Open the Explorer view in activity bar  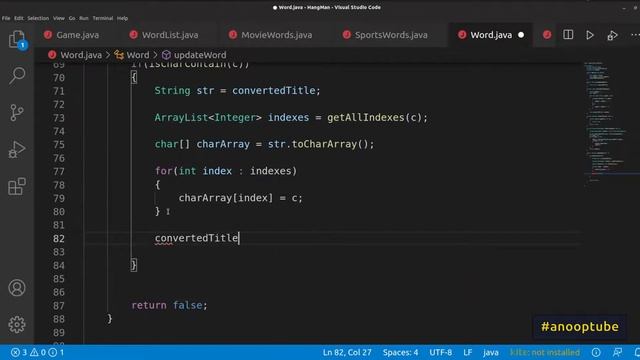pos(17,40)
